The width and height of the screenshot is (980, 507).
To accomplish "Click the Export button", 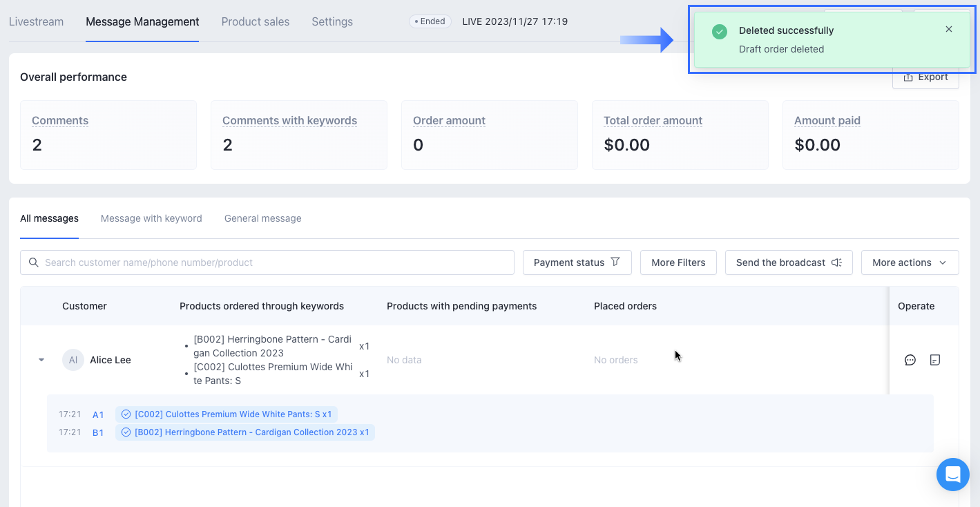I will point(925,77).
